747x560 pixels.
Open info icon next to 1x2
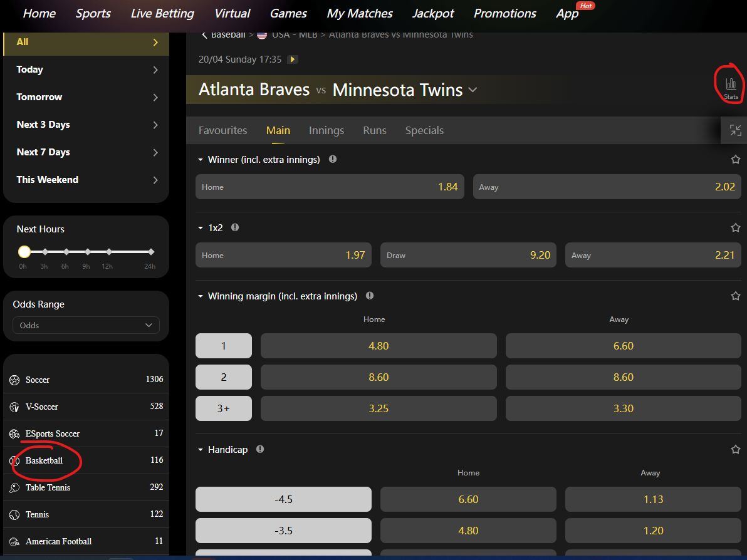[235, 227]
